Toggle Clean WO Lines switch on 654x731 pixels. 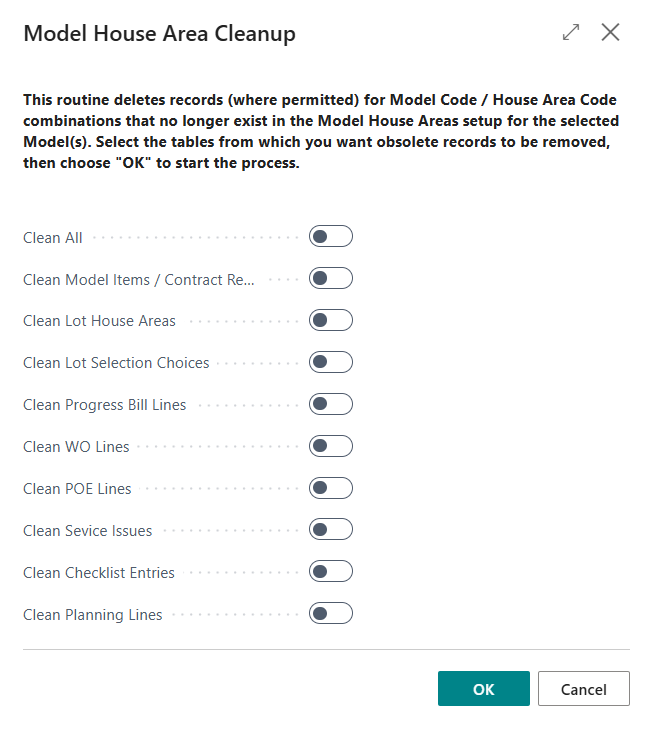click(330, 446)
